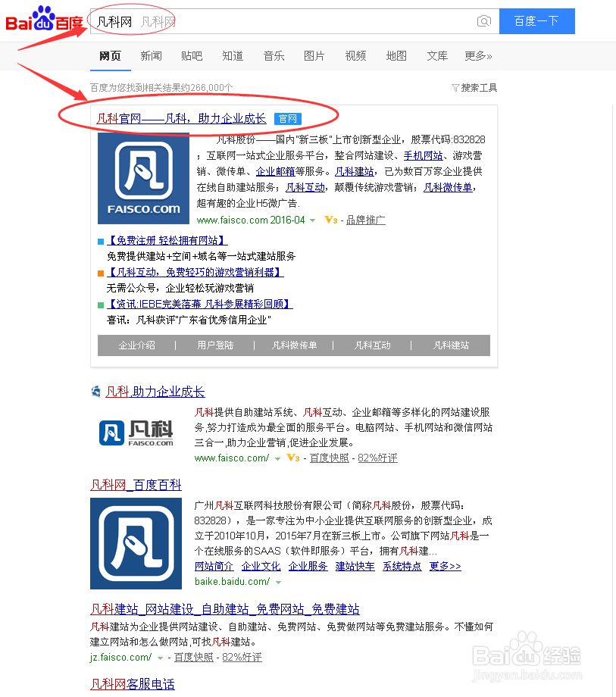The image size is (616, 697).
Task: Open the 凡科互动 inline link
Action: click(305, 188)
